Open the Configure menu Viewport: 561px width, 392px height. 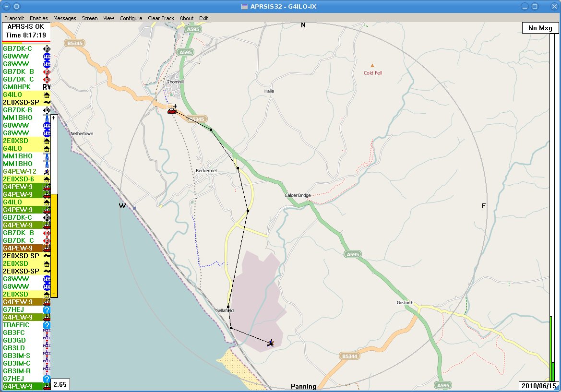click(x=131, y=18)
